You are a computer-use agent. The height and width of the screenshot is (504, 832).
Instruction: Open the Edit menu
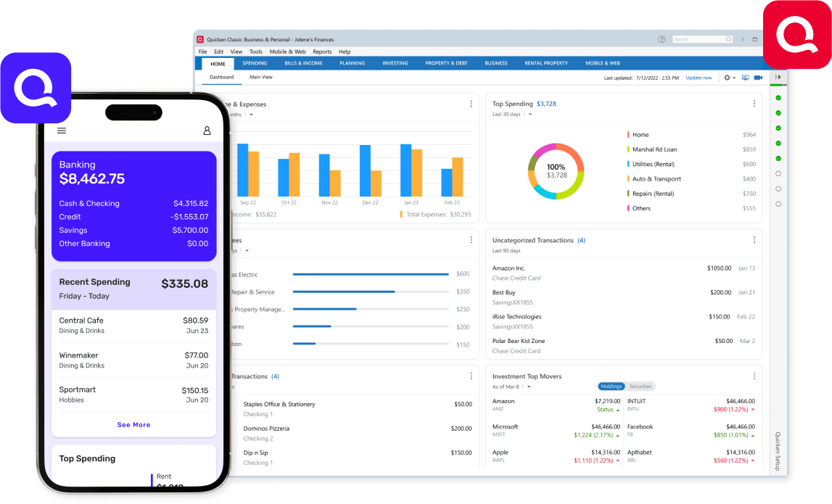point(218,51)
